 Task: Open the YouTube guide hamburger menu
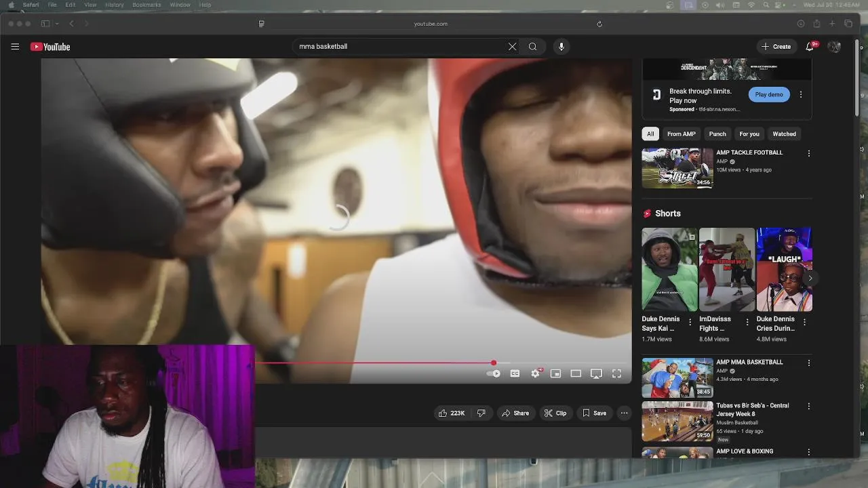click(15, 47)
